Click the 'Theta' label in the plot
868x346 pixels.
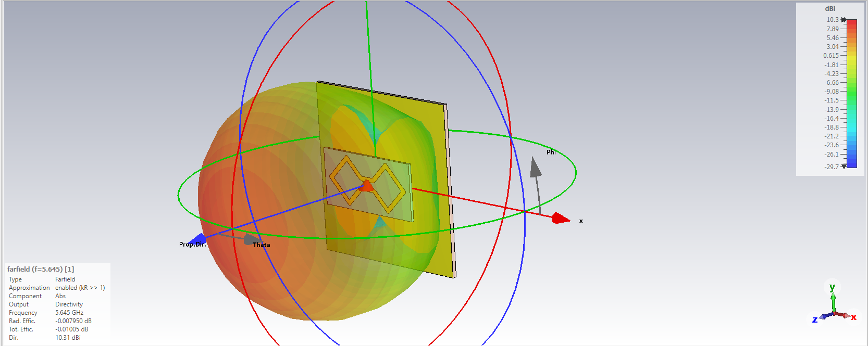(x=262, y=245)
